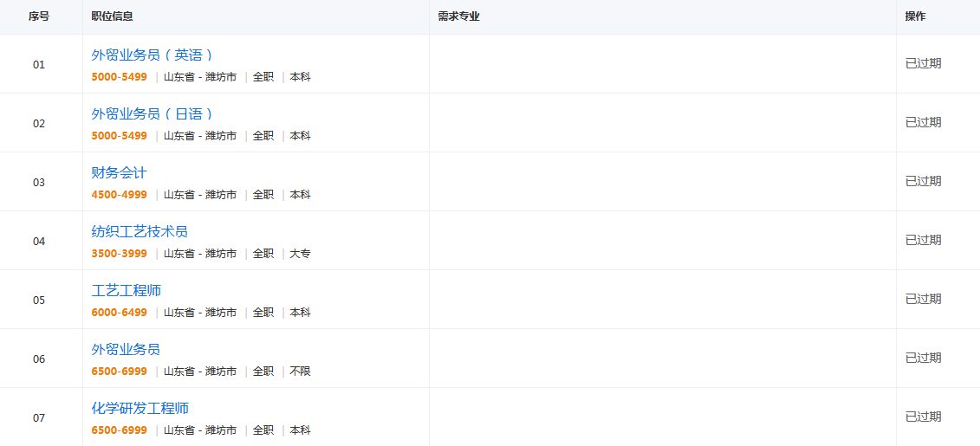980x446 pixels.
Task: Open the 外贸业务员（日语）job link
Action: point(153,113)
